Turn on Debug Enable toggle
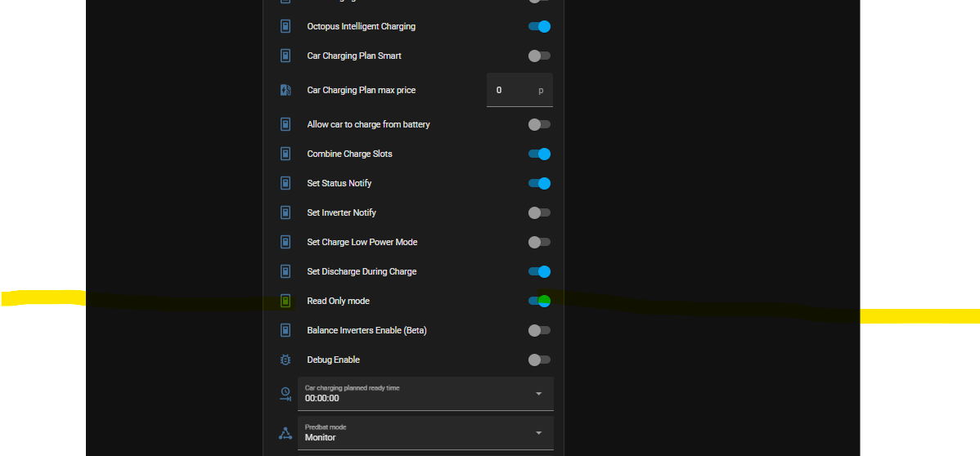 [x=539, y=360]
